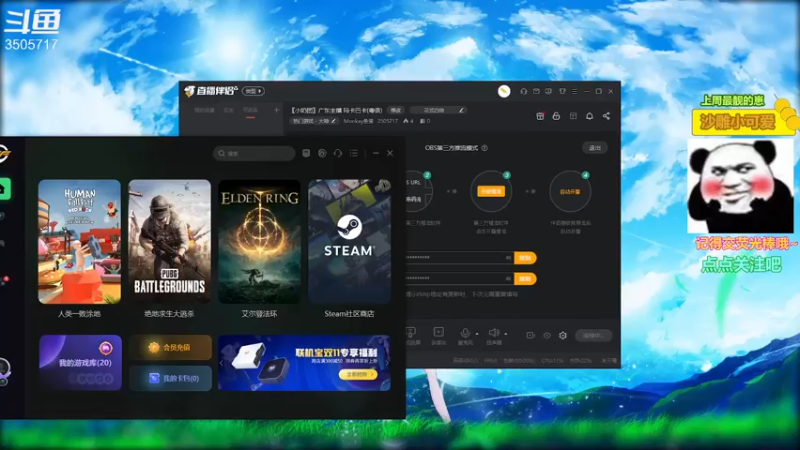Click the sidebar icon with red notification dot
Viewport: 800px width, 450px height.
[3, 281]
